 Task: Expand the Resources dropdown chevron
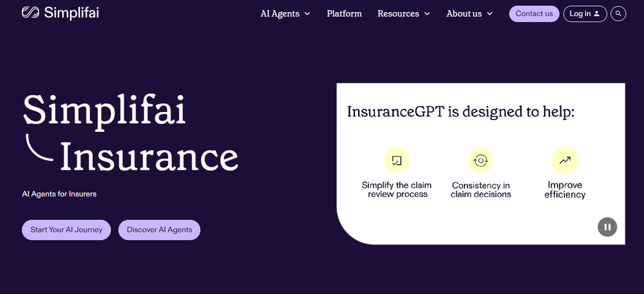click(427, 14)
